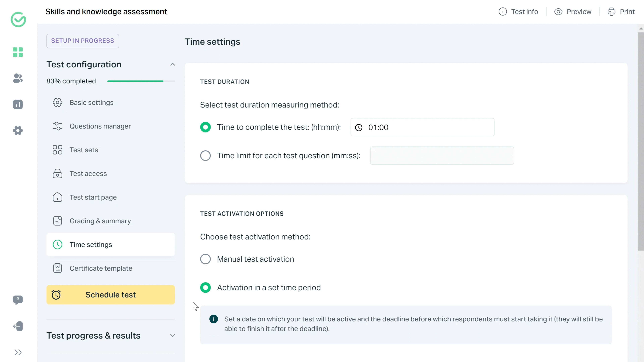Click the Test access padlock icon
This screenshot has height=362, width=644.
click(58, 174)
